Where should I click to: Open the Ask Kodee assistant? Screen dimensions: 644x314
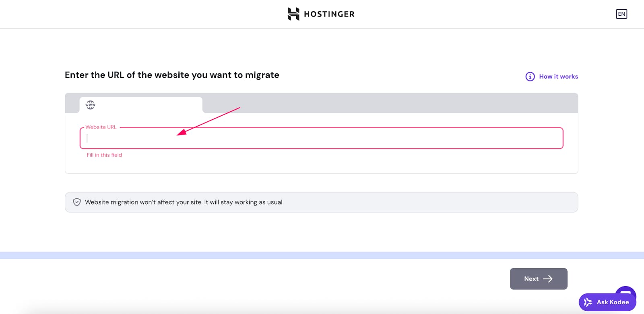[x=612, y=302]
